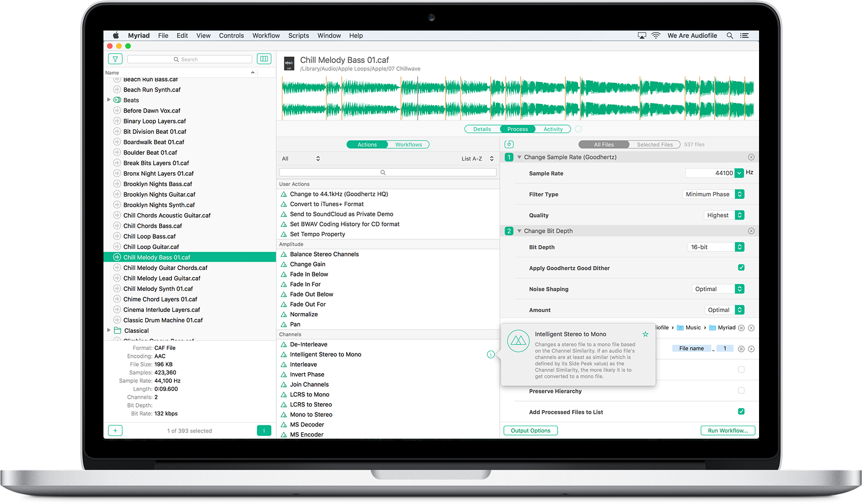Click the Output Options button

point(530,431)
